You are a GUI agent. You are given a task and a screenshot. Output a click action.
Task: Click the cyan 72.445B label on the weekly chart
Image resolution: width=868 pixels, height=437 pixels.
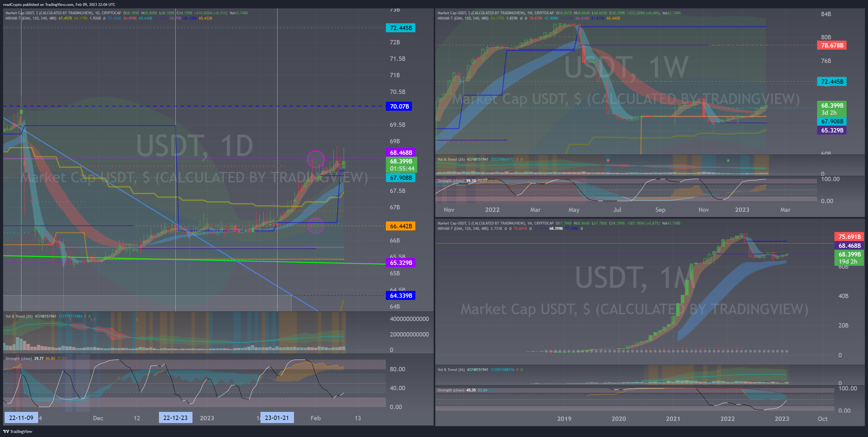click(x=832, y=82)
